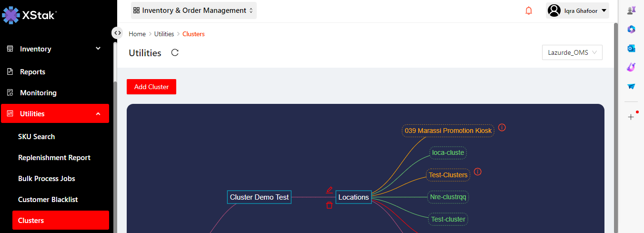Screen dimensions: 644x233
Task: Click the red edit pencil icon
Action: (329, 190)
